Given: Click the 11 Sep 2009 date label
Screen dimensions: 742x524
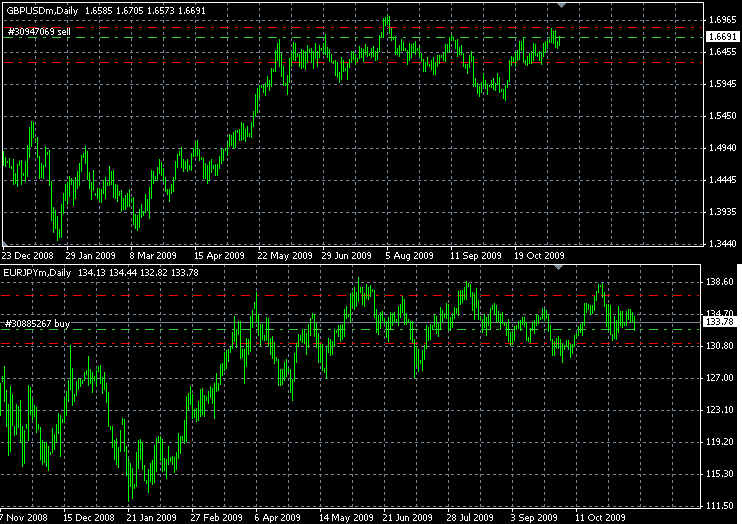Looking at the screenshot, I should point(476,256).
